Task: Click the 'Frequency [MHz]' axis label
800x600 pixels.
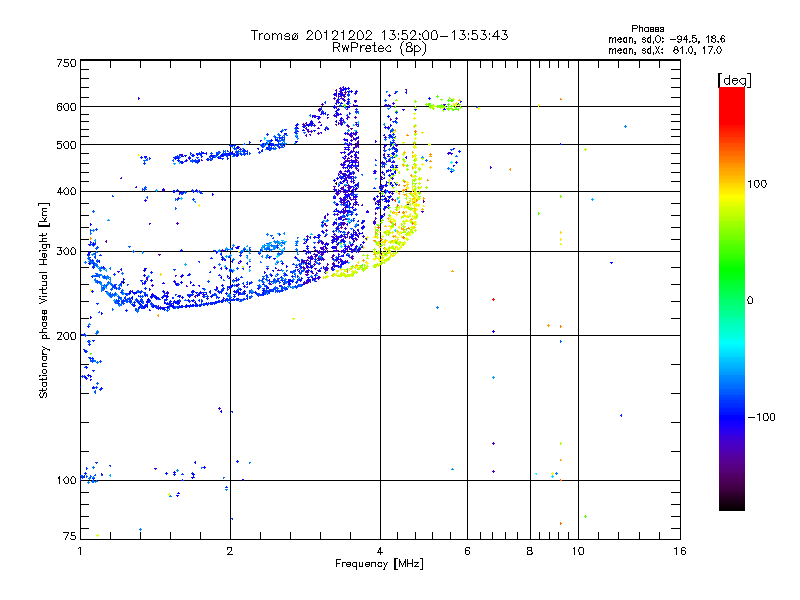Action: 379,564
